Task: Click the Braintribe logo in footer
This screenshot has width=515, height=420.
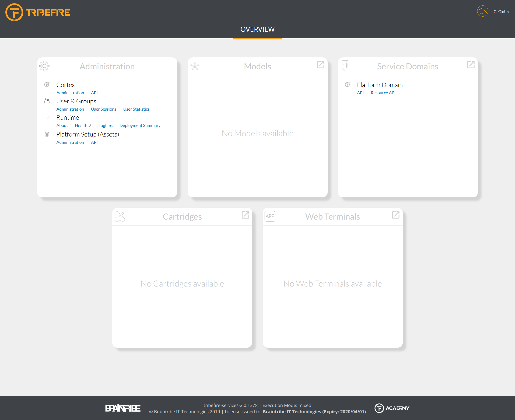Action: pos(123,408)
